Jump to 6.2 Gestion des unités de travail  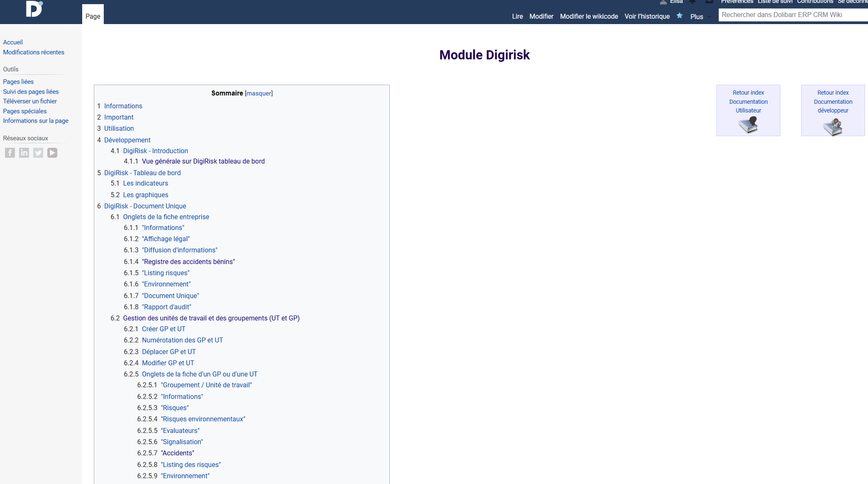211,318
